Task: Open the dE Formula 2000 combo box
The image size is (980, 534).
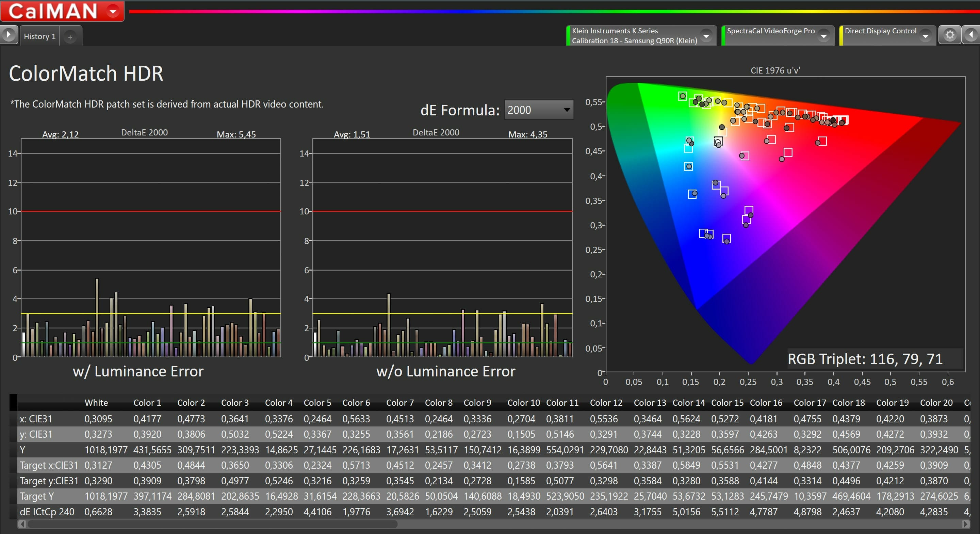Action: coord(538,110)
